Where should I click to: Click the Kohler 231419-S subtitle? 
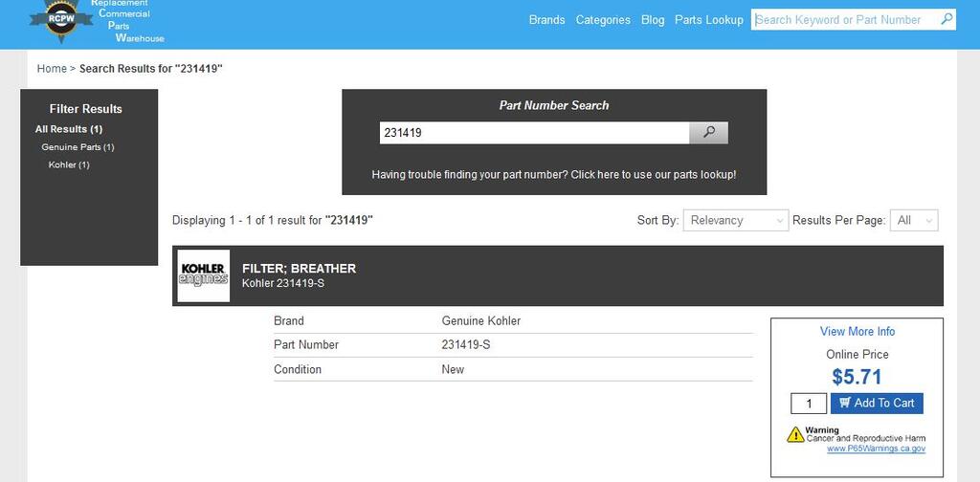283,283
